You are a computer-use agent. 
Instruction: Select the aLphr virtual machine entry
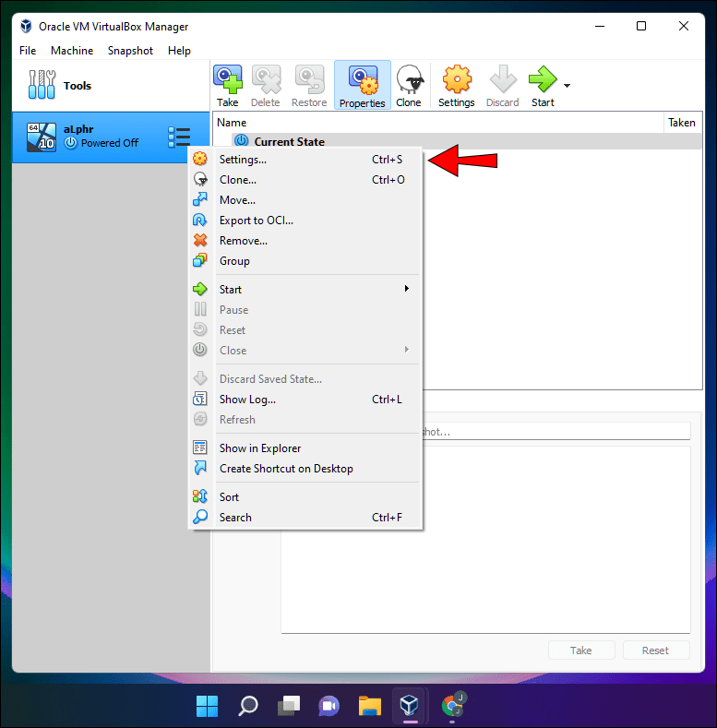111,137
